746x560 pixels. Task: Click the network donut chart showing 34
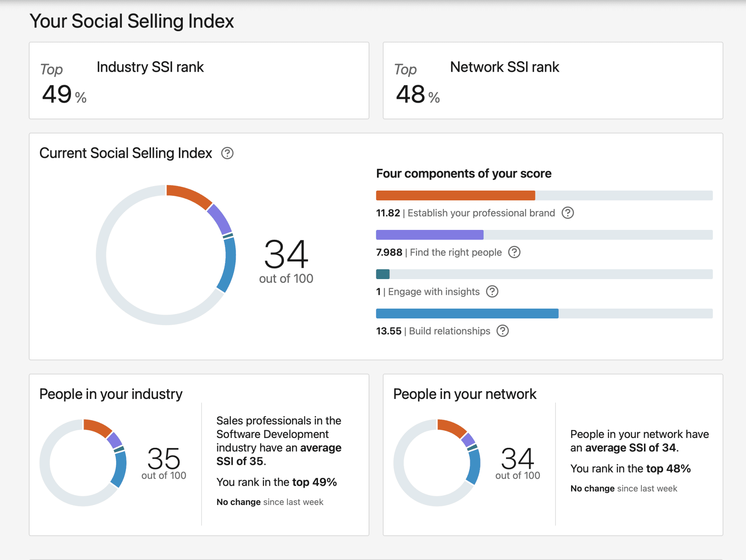click(437, 462)
